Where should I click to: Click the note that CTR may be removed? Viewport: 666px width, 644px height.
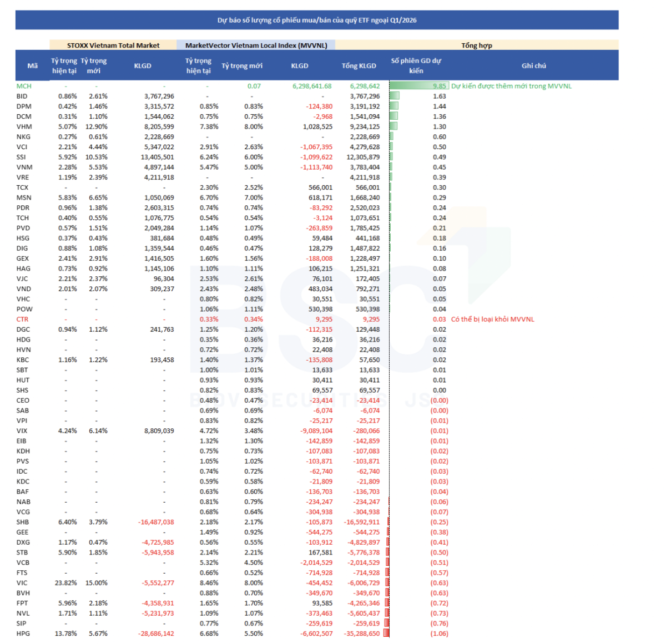tap(492, 320)
